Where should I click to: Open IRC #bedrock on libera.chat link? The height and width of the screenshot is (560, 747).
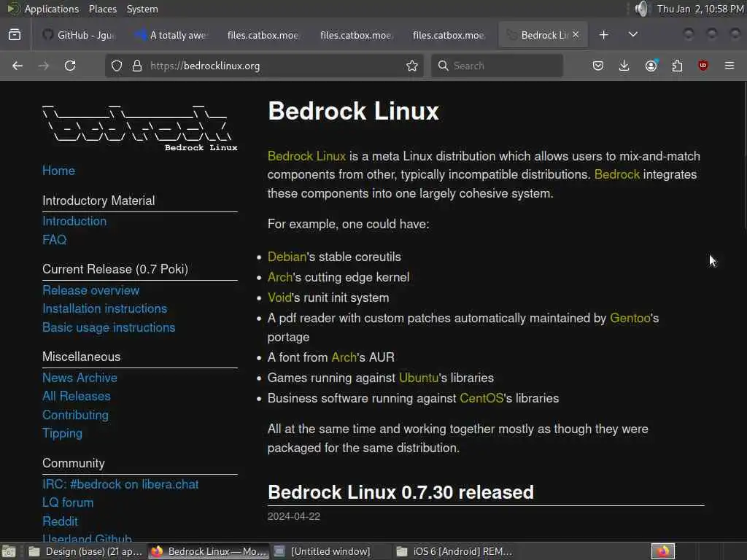(120, 484)
